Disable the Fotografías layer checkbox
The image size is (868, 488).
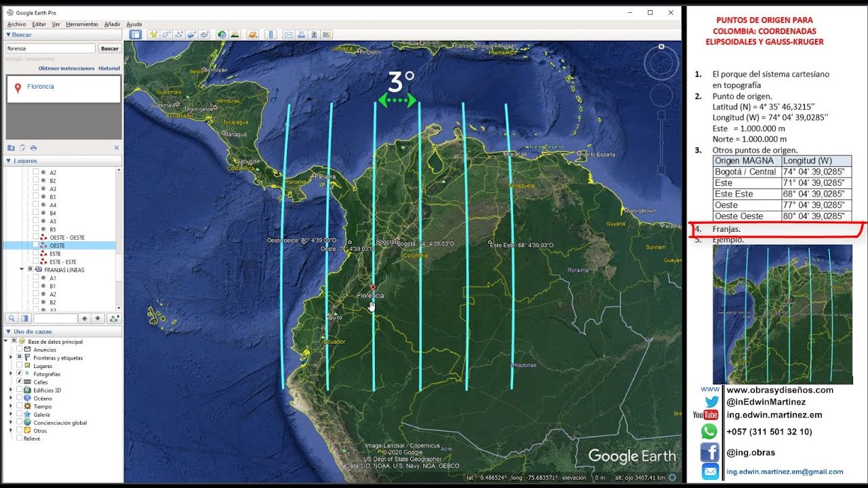[20, 374]
